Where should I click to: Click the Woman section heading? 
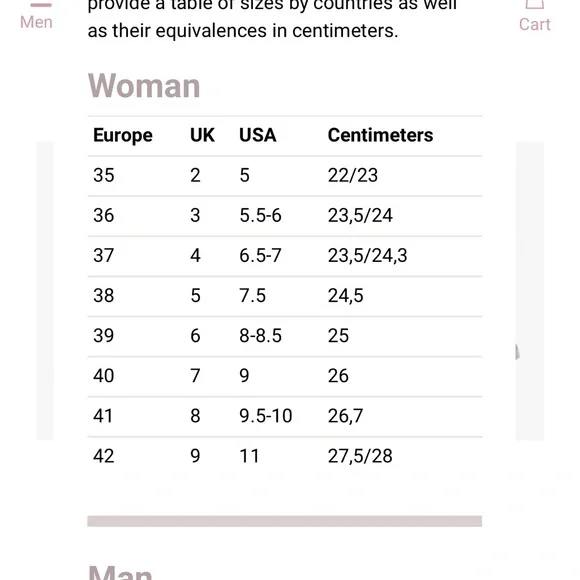pos(144,86)
